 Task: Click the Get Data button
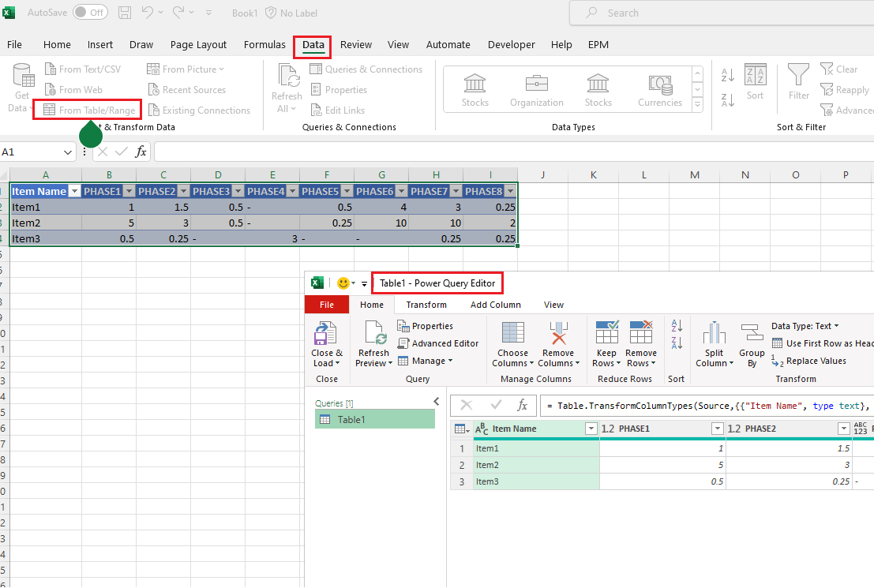click(22, 88)
